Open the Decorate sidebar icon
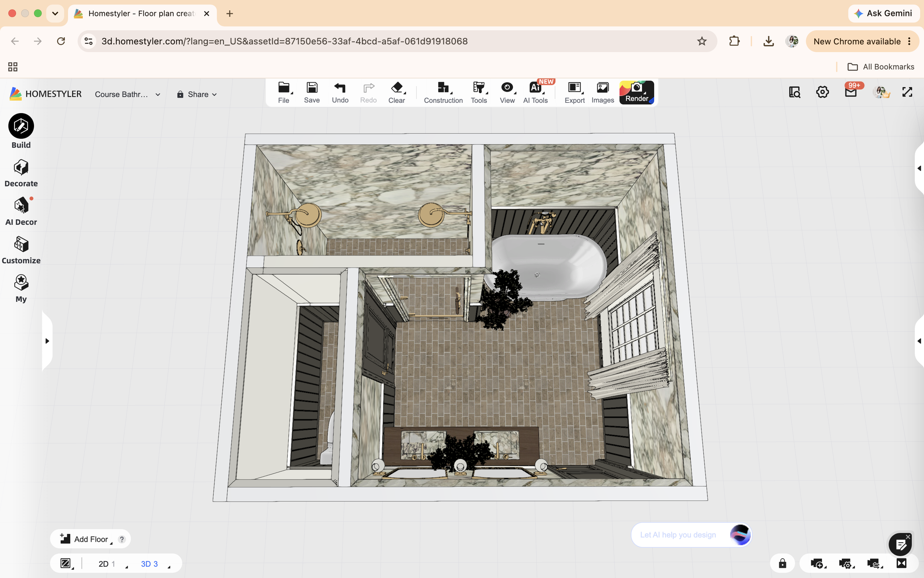This screenshot has width=924, height=578. click(21, 168)
